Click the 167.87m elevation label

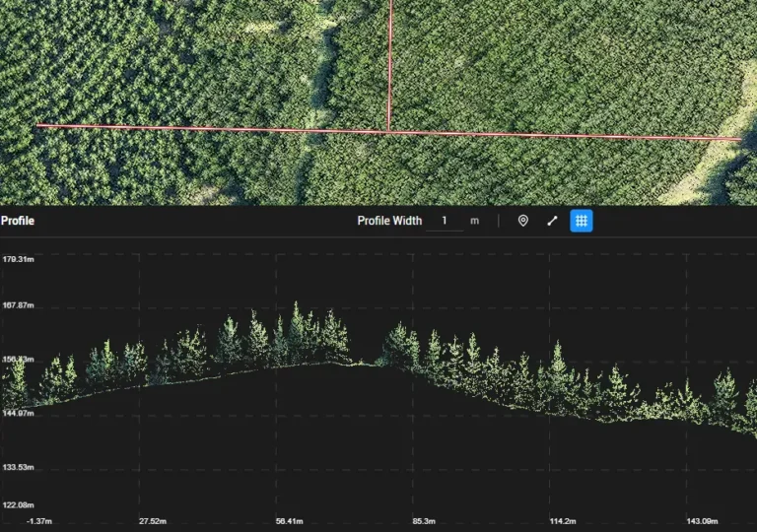tap(19, 305)
